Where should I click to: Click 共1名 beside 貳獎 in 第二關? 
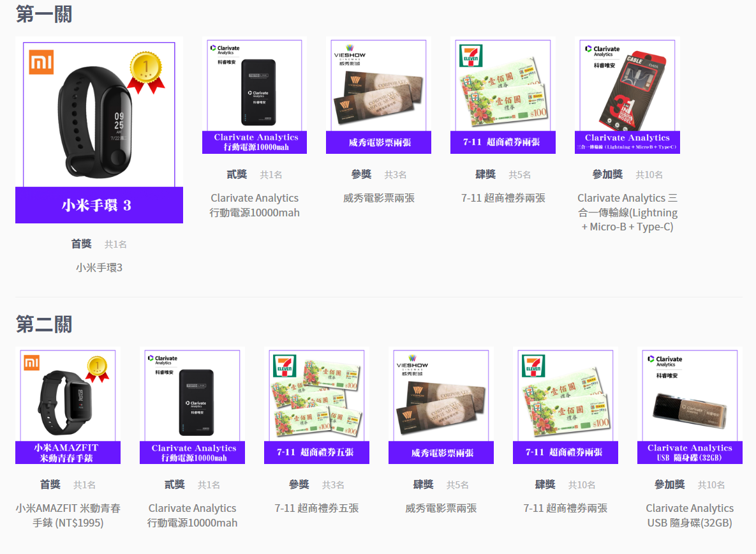coord(209,485)
